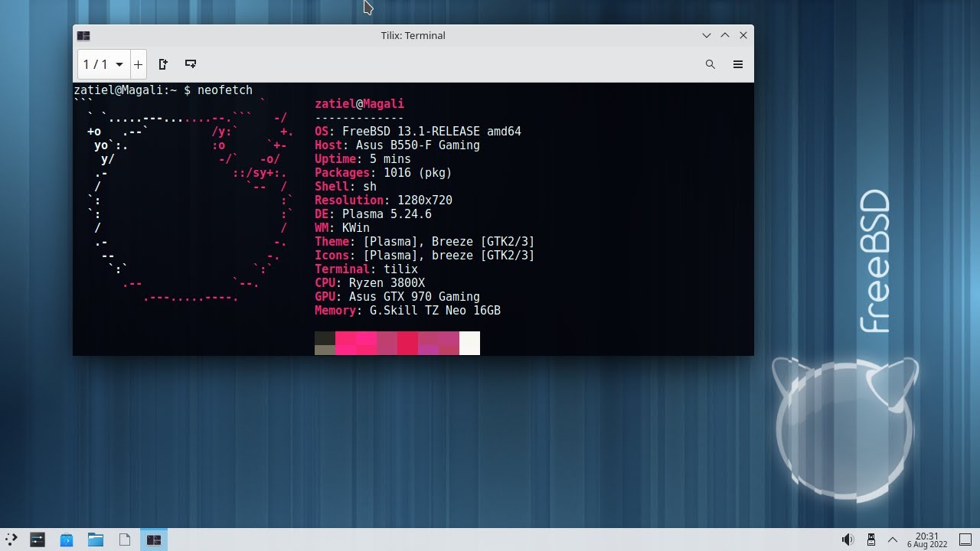Click the 'Resolution: 1280x720' line
This screenshot has height=551, width=980.
pos(384,201)
